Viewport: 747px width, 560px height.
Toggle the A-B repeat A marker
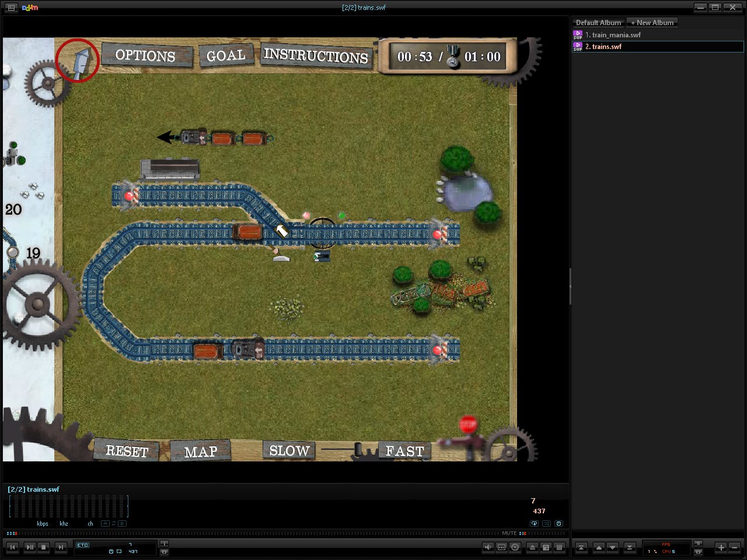[105, 524]
